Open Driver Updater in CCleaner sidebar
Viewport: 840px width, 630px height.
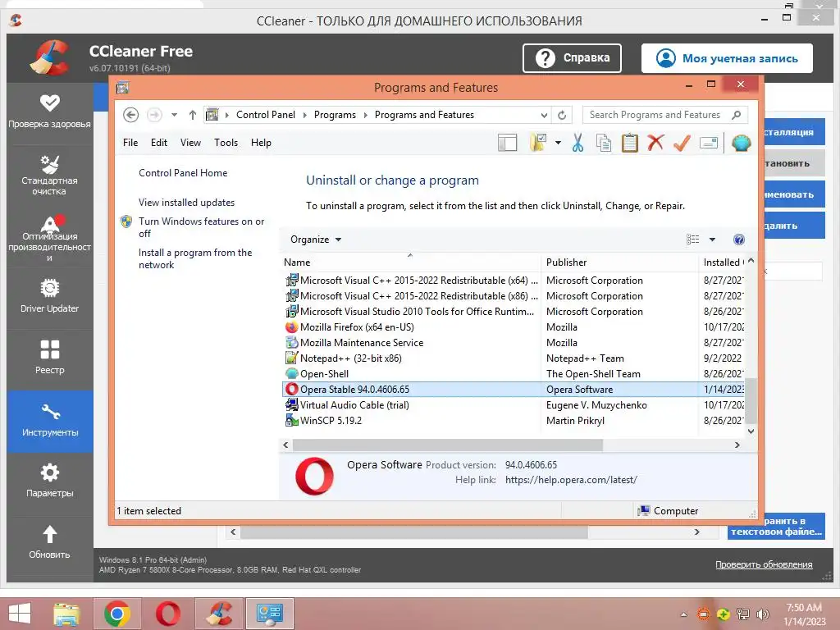coord(49,295)
